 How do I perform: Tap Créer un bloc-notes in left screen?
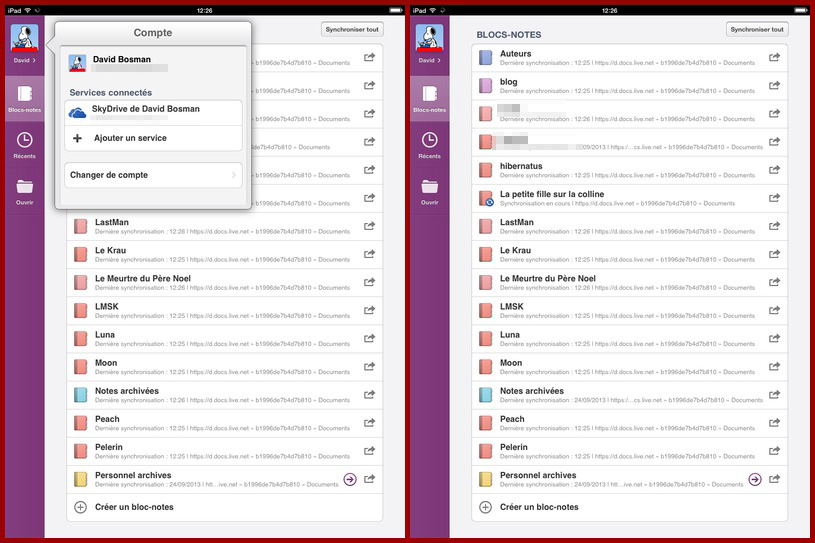pyautogui.click(x=225, y=507)
